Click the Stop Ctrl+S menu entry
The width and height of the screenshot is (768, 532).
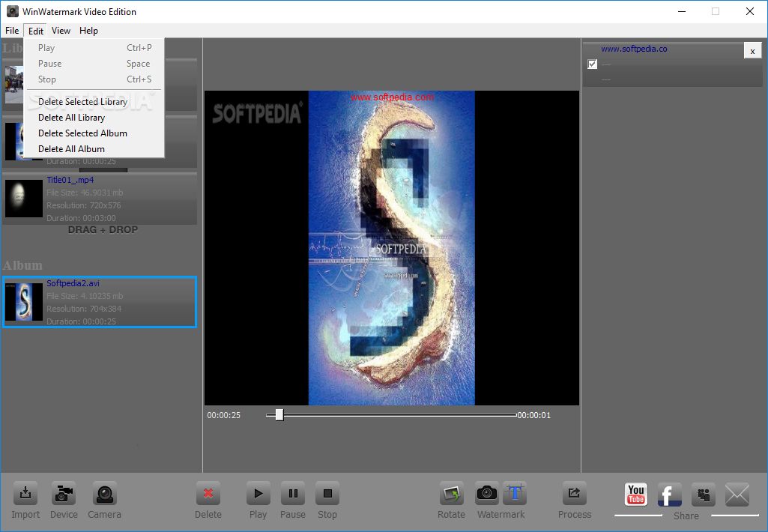[x=94, y=79]
